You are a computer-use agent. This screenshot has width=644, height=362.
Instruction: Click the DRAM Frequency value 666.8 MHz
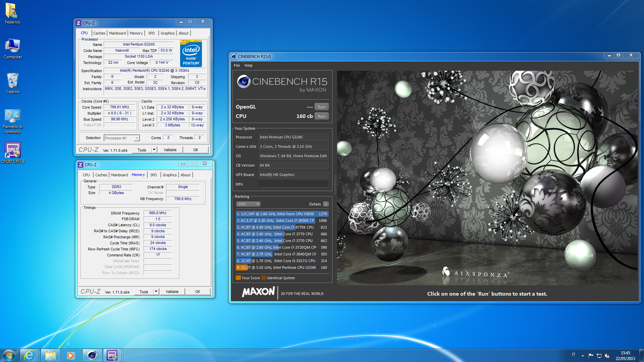click(158, 213)
